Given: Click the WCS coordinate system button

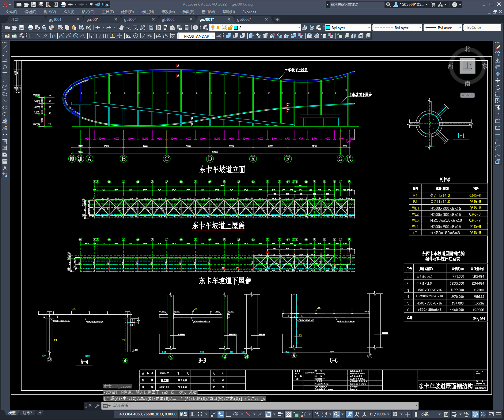Looking at the screenshot, I should coord(467,95).
